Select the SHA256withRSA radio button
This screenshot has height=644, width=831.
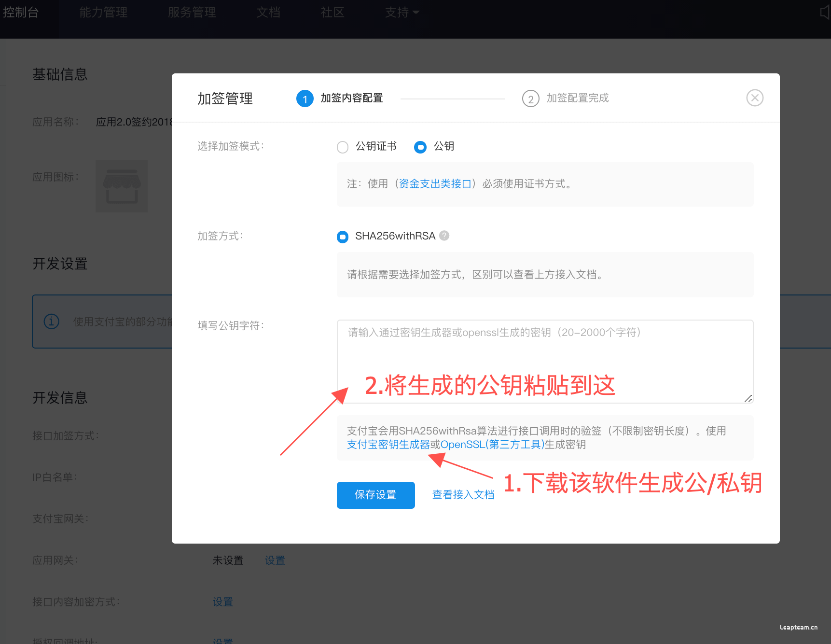pyautogui.click(x=343, y=237)
